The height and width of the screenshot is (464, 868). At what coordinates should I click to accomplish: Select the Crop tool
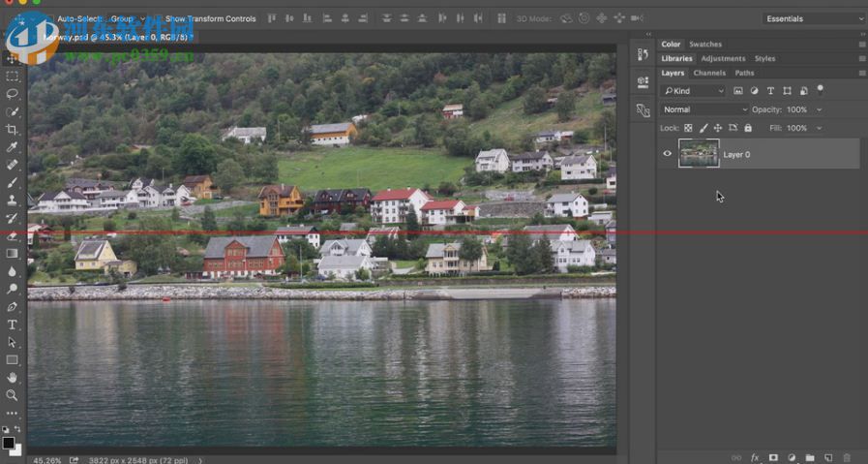click(12, 129)
